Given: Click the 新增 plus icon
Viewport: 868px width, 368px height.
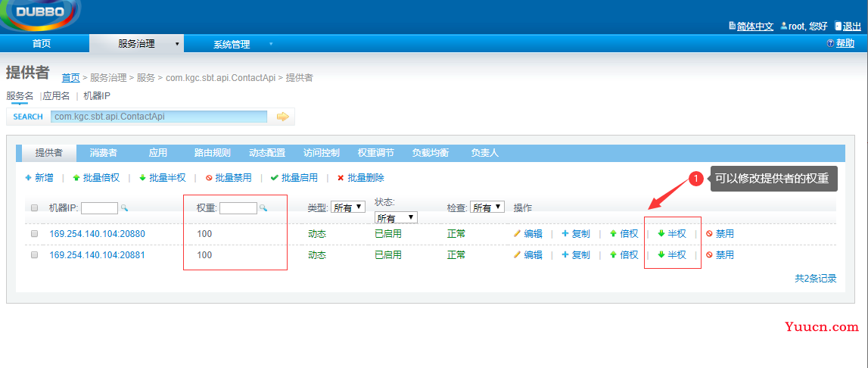Looking at the screenshot, I should 28,178.
